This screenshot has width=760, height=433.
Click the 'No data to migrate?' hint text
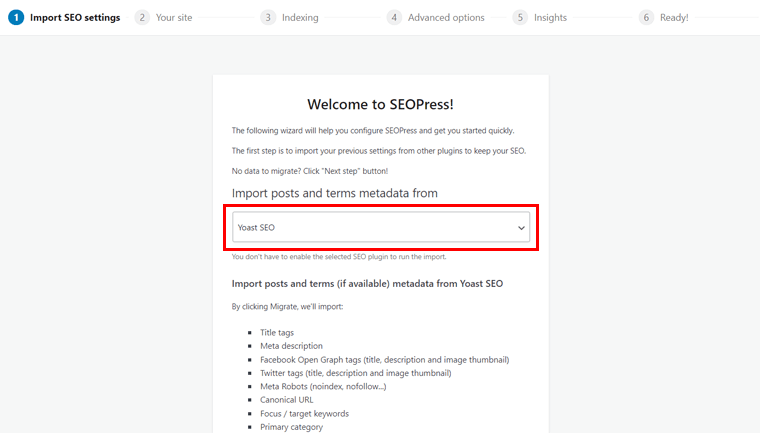[310, 171]
